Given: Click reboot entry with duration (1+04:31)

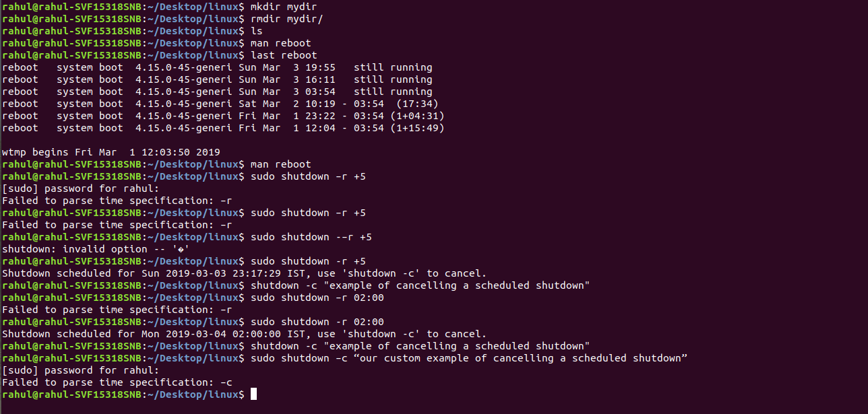Looking at the screenshot, I should click(223, 116).
